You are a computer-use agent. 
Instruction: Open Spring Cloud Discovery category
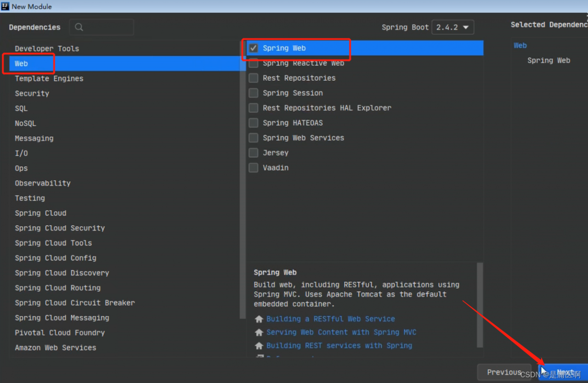pyautogui.click(x=125, y=273)
